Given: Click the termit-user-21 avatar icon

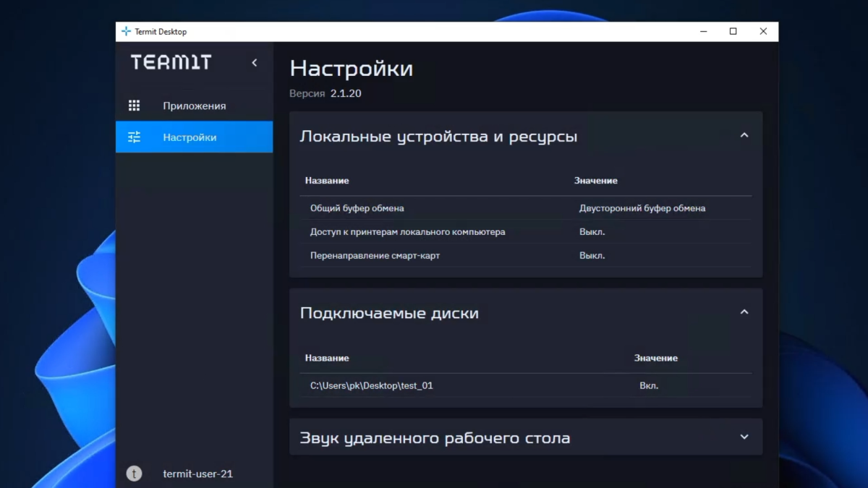Looking at the screenshot, I should coord(134,474).
